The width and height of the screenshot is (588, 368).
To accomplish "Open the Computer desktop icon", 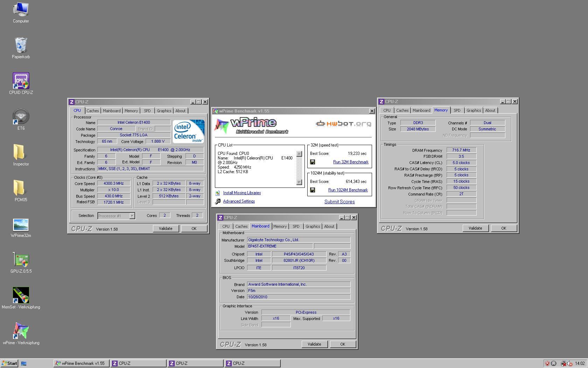I will pyautogui.click(x=21, y=12).
